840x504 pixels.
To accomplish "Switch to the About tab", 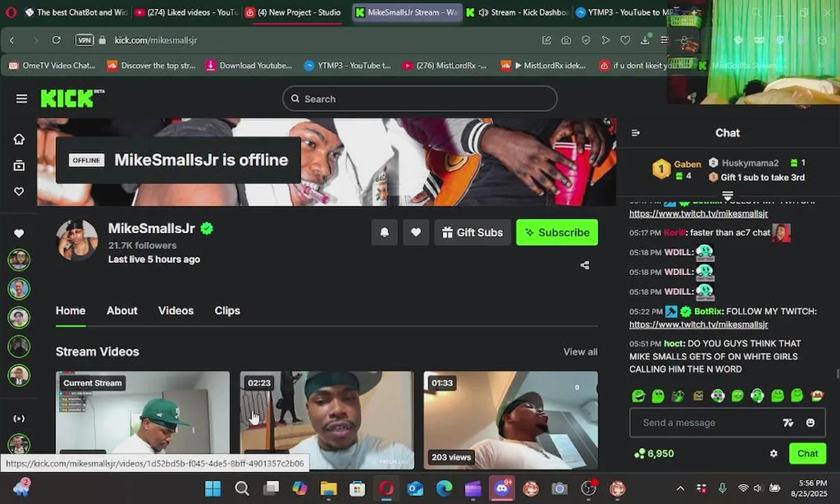I will pyautogui.click(x=122, y=311).
